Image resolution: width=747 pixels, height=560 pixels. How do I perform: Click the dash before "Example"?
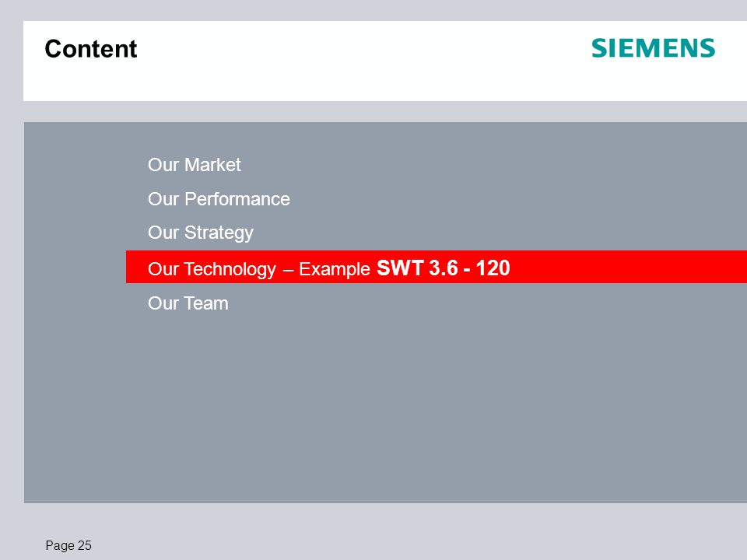pos(288,271)
